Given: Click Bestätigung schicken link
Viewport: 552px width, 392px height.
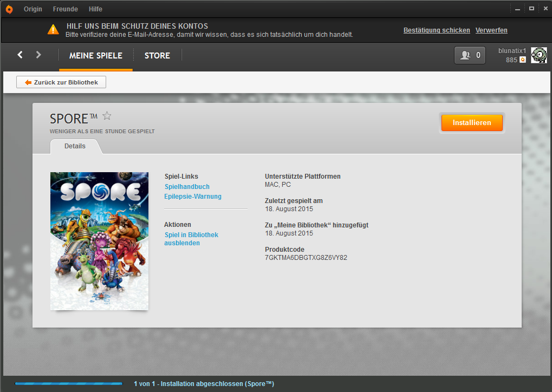Looking at the screenshot, I should click(x=437, y=30).
